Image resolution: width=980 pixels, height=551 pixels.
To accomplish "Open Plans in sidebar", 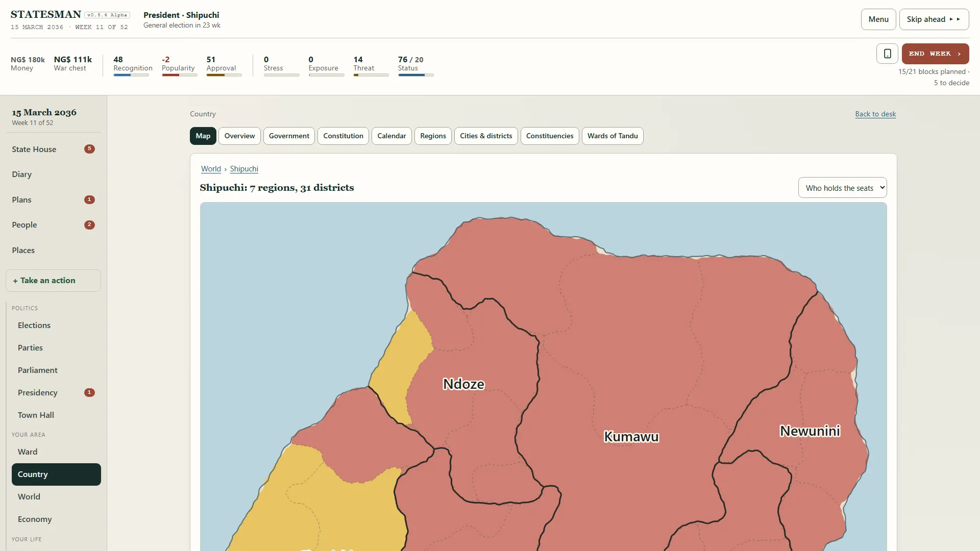I will point(53,199).
